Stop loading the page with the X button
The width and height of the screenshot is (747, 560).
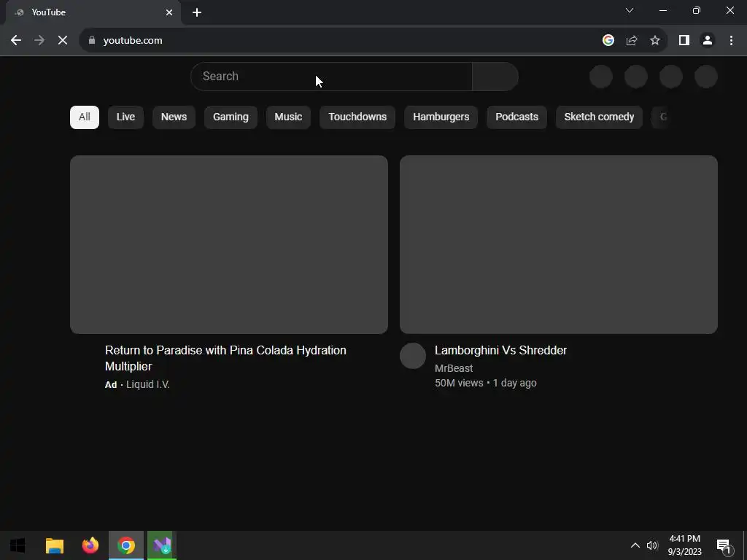click(x=63, y=41)
